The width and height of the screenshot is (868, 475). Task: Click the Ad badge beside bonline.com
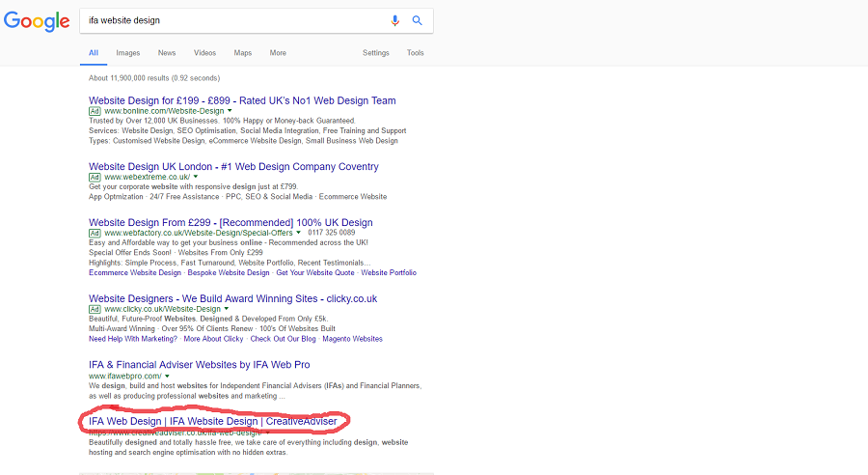click(x=95, y=111)
